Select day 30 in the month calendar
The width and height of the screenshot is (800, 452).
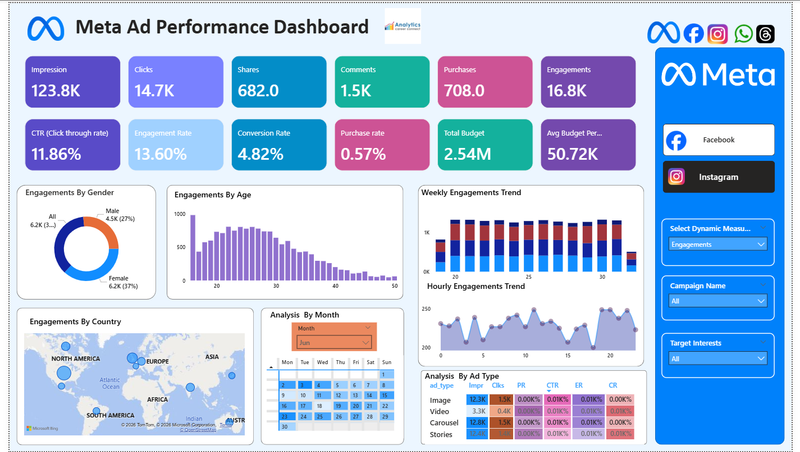click(285, 426)
